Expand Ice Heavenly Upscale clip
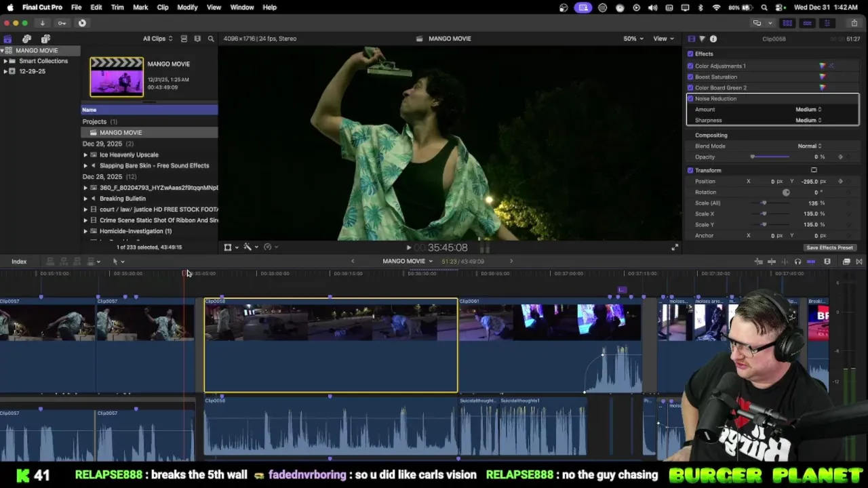Viewport: 868px width, 488px height. pyautogui.click(x=85, y=155)
